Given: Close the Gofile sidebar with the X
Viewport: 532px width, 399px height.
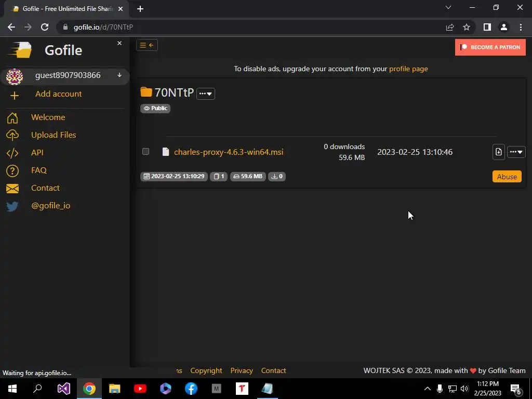Looking at the screenshot, I should (x=119, y=43).
